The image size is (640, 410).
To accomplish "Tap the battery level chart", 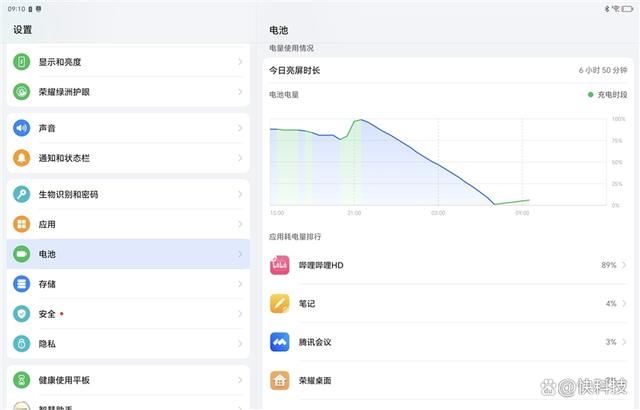I will pos(440,162).
